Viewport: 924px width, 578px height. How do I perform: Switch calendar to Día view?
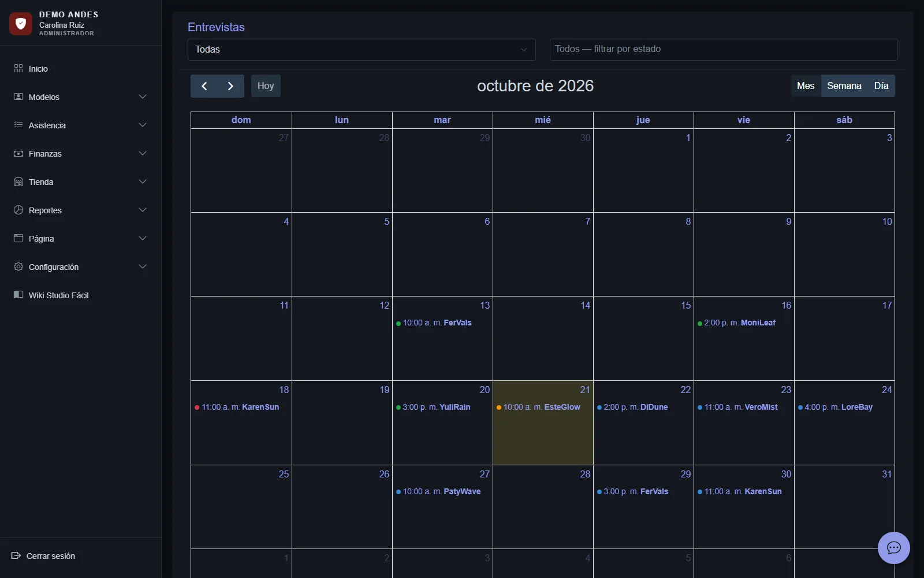click(x=881, y=86)
